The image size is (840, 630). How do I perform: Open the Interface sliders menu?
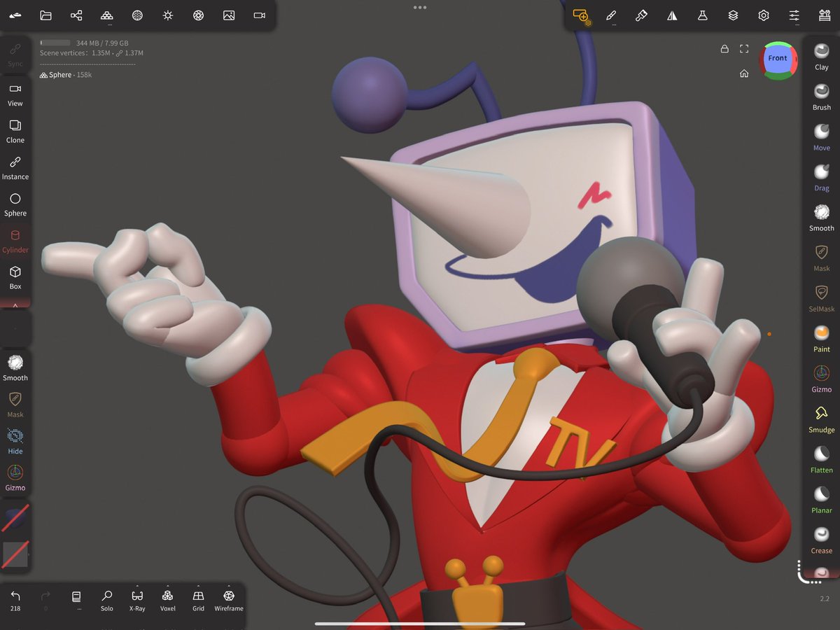pos(794,15)
